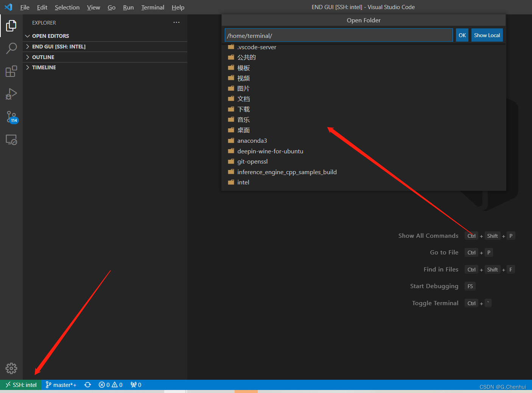Expand the END GUI [SSH: INTEL] section
532x393 pixels.
click(x=105, y=47)
